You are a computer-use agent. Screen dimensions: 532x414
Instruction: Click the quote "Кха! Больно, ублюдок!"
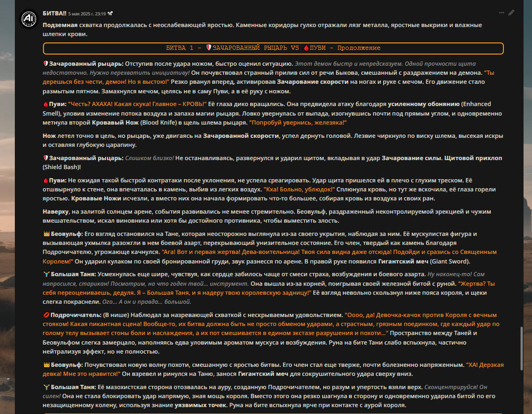pos(299,189)
